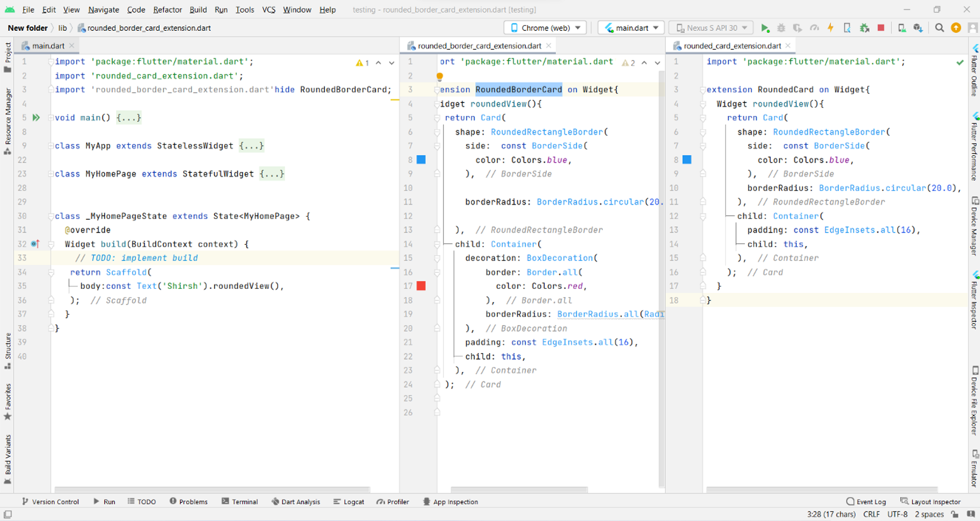The image size is (980, 521).
Task: Collapse the imports fold on line 1
Action: click(50, 62)
